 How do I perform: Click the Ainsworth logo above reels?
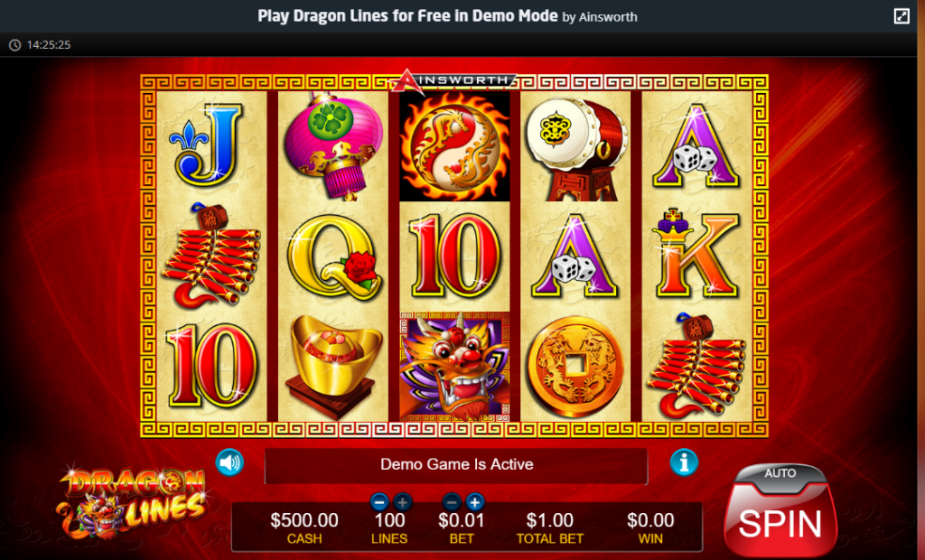[x=453, y=81]
